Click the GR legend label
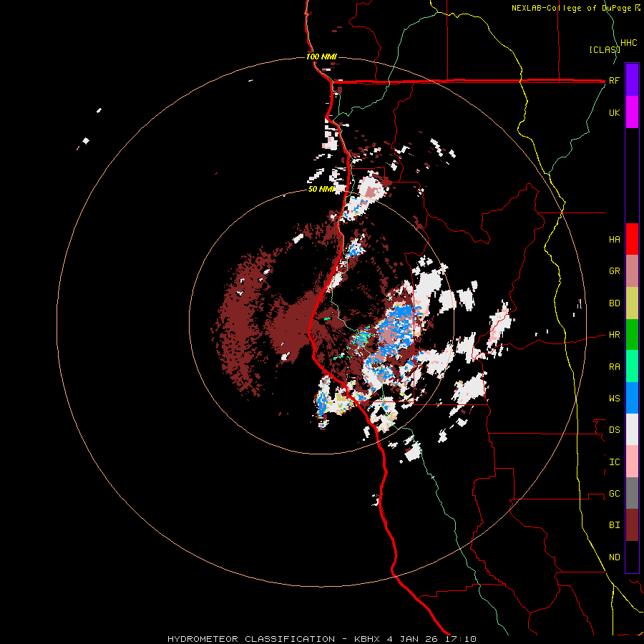Screen dimensions: 644x644 click(614, 271)
